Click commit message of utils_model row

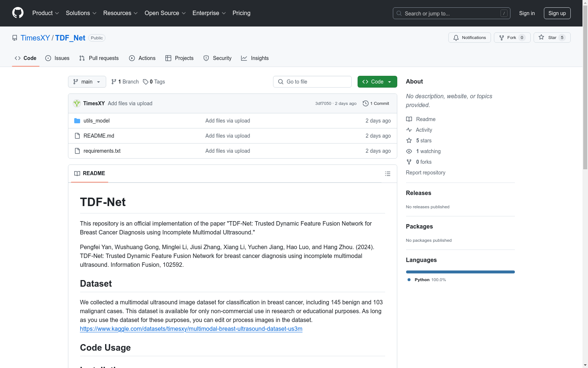(x=228, y=121)
